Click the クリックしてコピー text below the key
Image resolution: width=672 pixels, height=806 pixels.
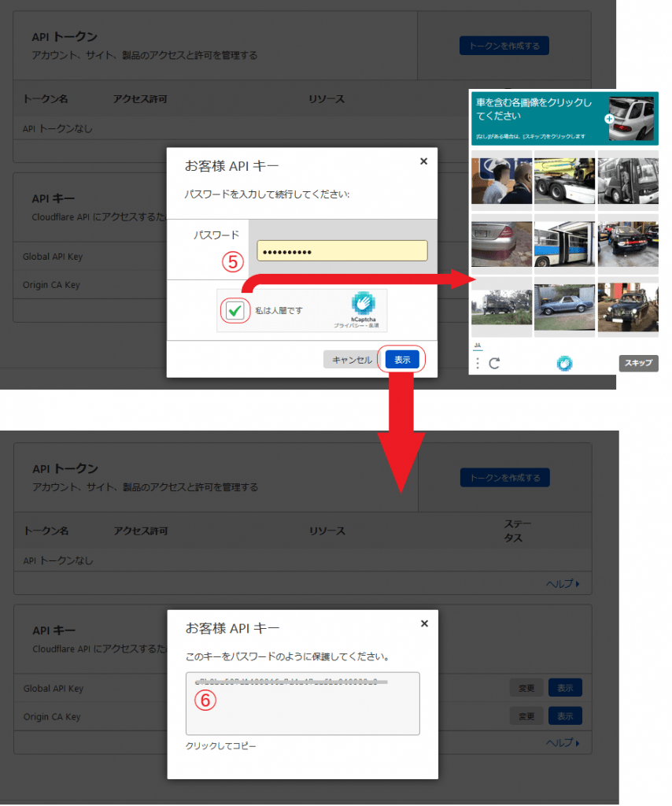point(220,745)
